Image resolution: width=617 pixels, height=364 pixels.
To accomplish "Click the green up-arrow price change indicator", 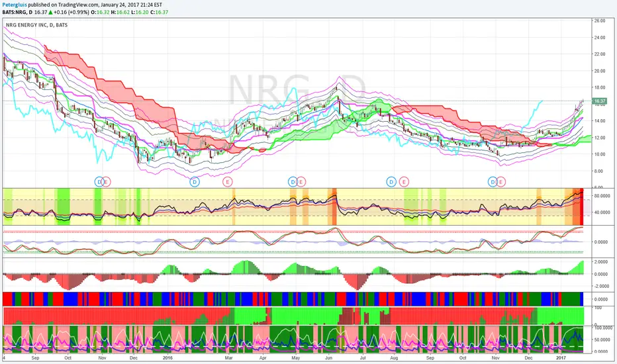I will pos(51,12).
